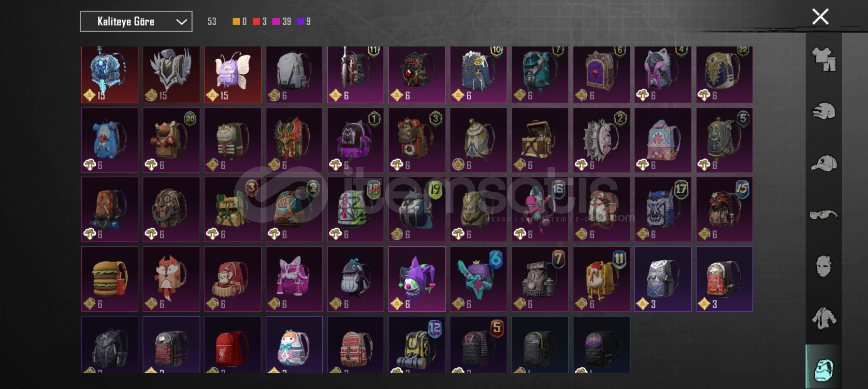Select the glasses category icon
Screen dimensions: 868x389
824,215
